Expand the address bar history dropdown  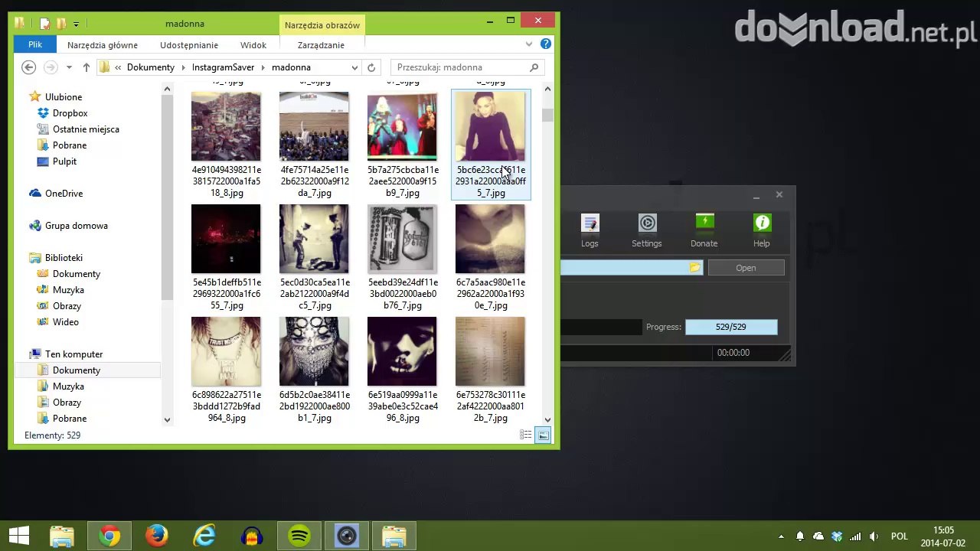(x=354, y=67)
